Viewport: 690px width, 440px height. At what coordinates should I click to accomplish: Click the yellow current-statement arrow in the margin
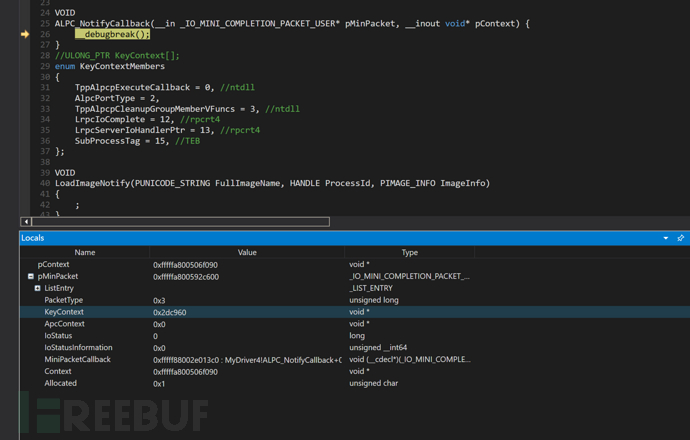pyautogui.click(x=25, y=34)
